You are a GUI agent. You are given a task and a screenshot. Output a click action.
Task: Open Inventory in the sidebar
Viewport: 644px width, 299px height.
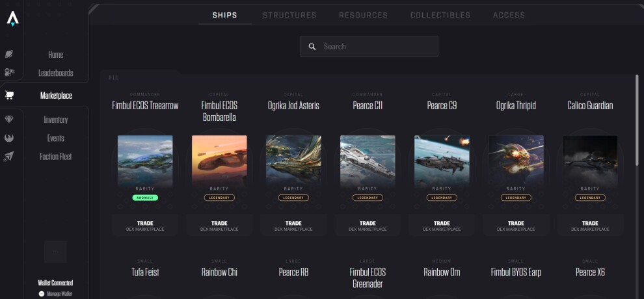coord(56,120)
